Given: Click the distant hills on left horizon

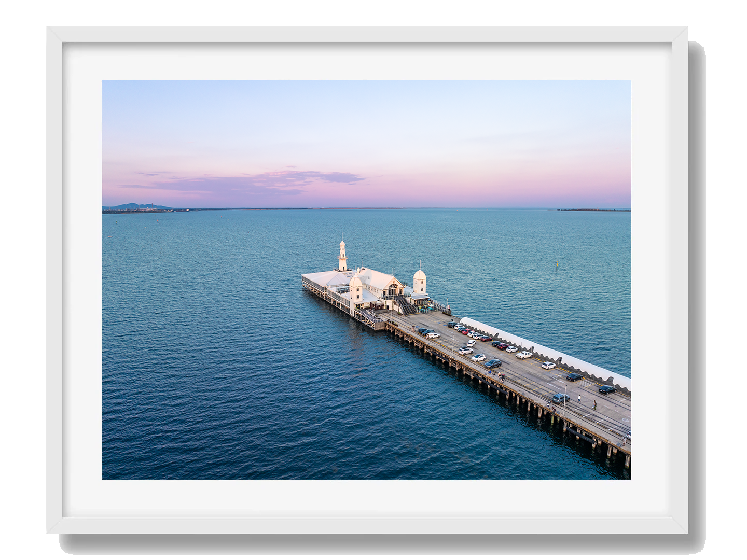Looking at the screenshot, I should (x=136, y=206).
